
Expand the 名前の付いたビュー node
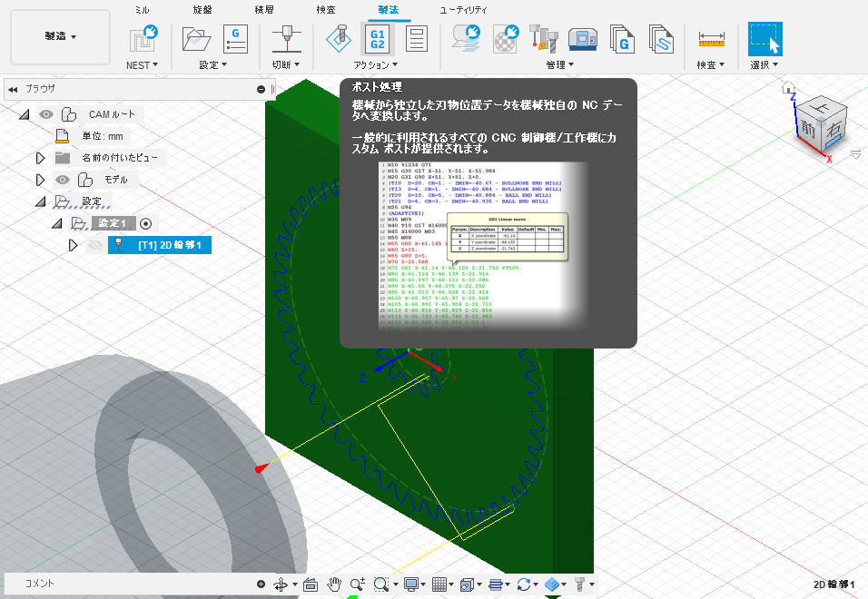39,158
